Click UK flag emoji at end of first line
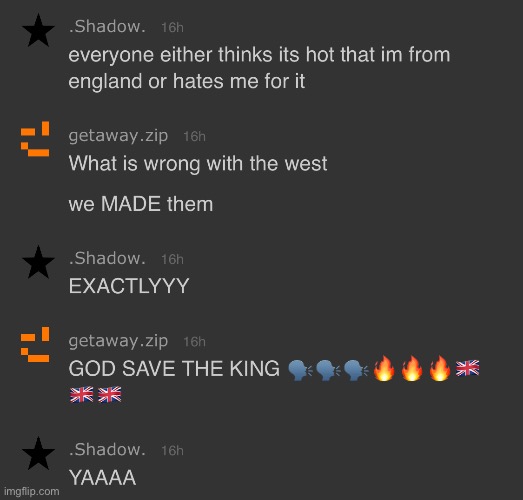 (x=468, y=368)
